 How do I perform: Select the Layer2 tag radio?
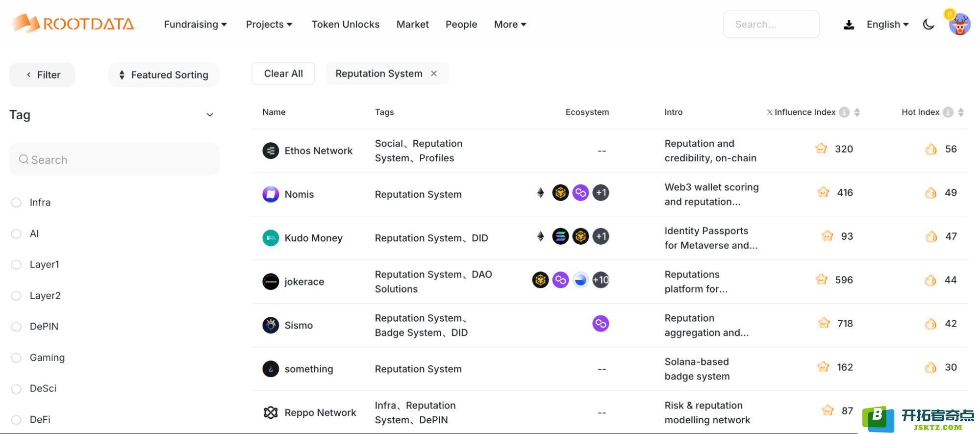tap(16, 296)
